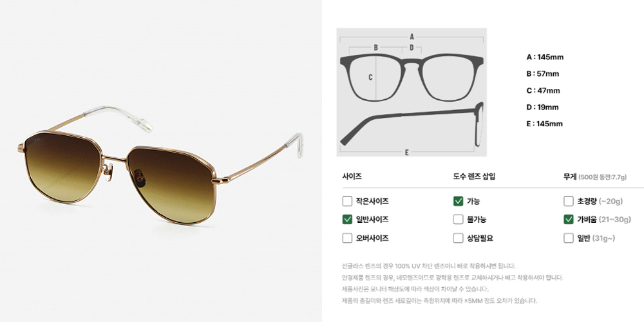The width and height of the screenshot is (644, 322).
Task: Select the B : 57mm dimension text
Action: click(x=542, y=74)
